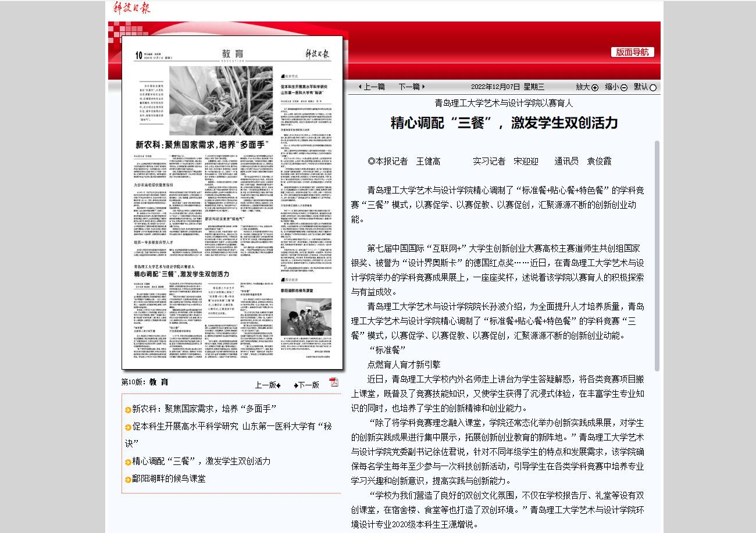This screenshot has height=533, width=756.
Task: Click the article text vertical scrollbar
Action: 657,256
